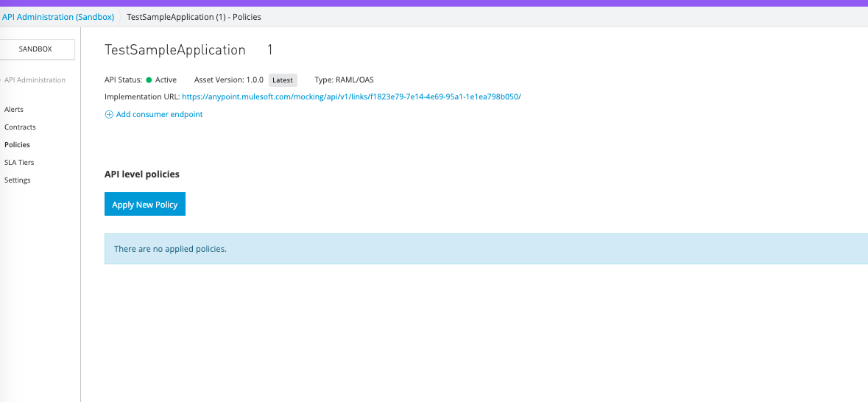Viewport: 868px width, 402px height.
Task: Go back to API Administration in sidebar
Action: click(35, 80)
